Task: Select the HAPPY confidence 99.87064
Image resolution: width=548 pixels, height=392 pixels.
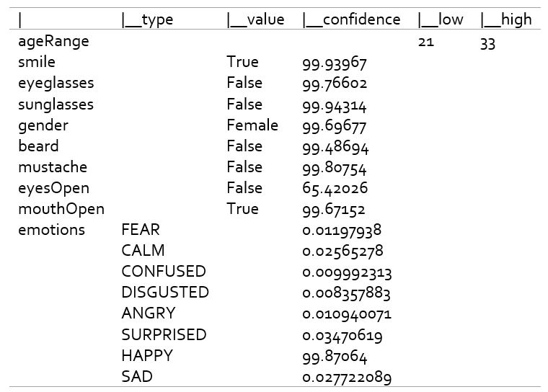Action: click(335, 357)
